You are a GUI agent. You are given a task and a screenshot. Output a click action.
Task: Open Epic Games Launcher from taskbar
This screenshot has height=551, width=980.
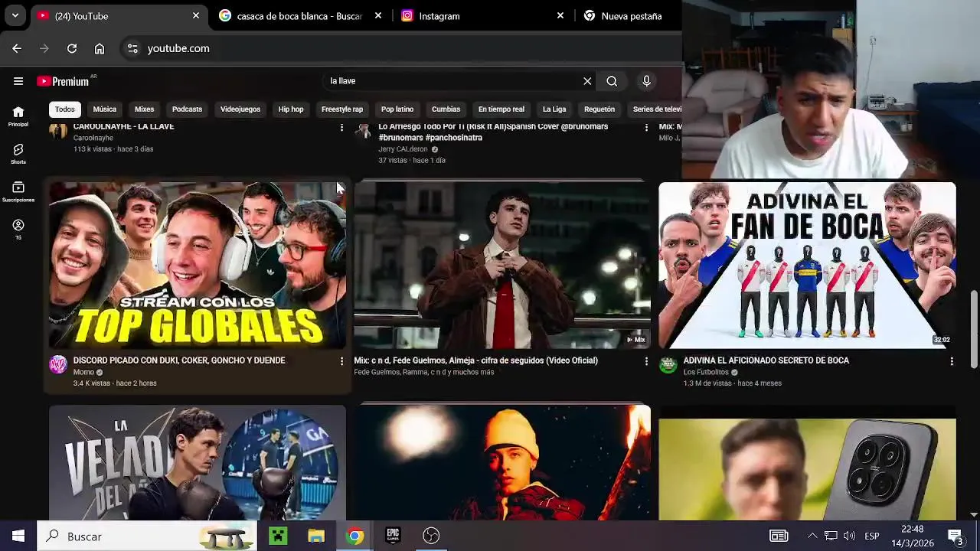click(x=393, y=536)
